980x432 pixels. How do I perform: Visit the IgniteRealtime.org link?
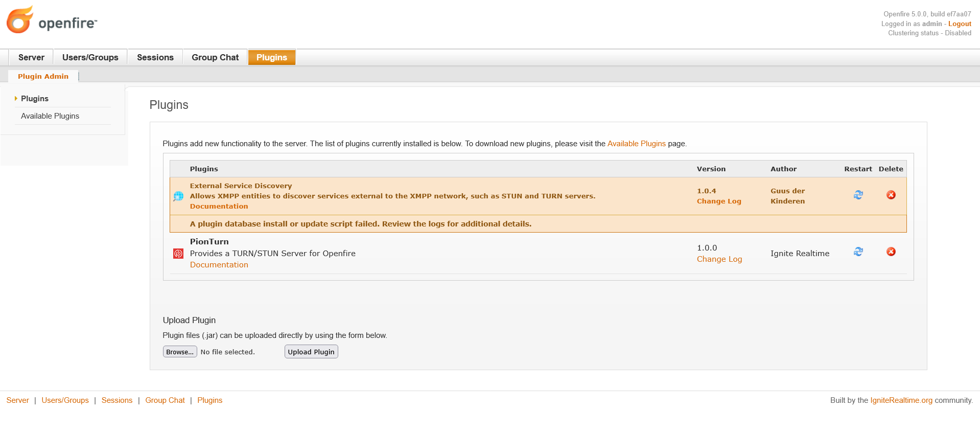(901, 400)
